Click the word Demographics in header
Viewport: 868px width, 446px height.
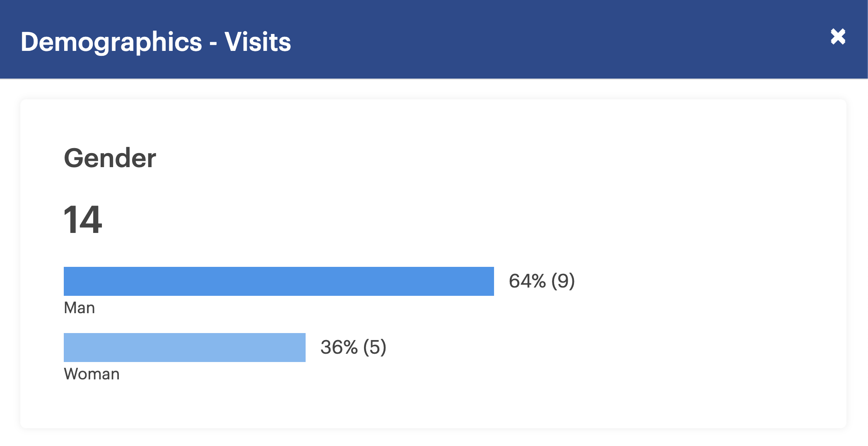[111, 42]
